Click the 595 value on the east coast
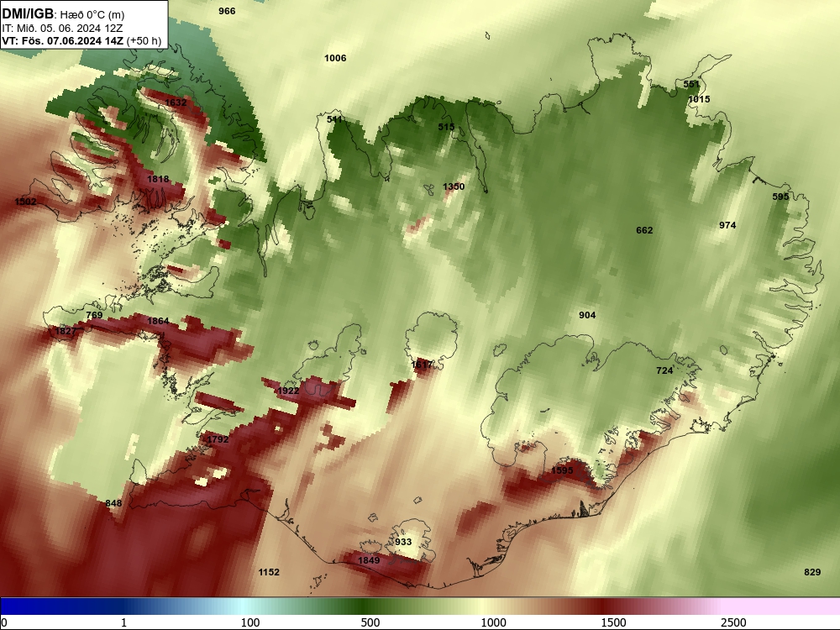 click(780, 197)
